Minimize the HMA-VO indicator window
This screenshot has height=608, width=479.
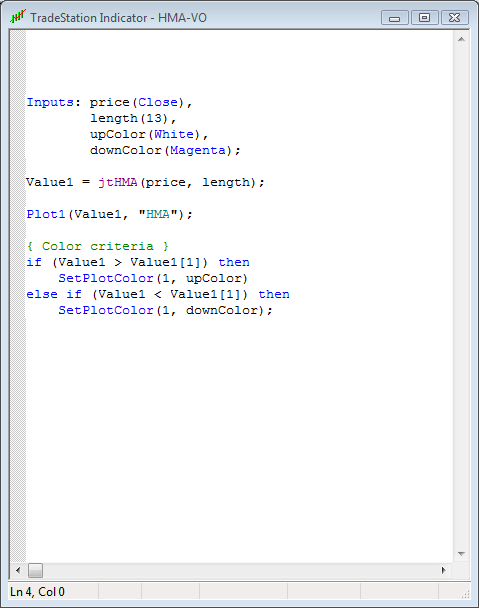click(394, 18)
